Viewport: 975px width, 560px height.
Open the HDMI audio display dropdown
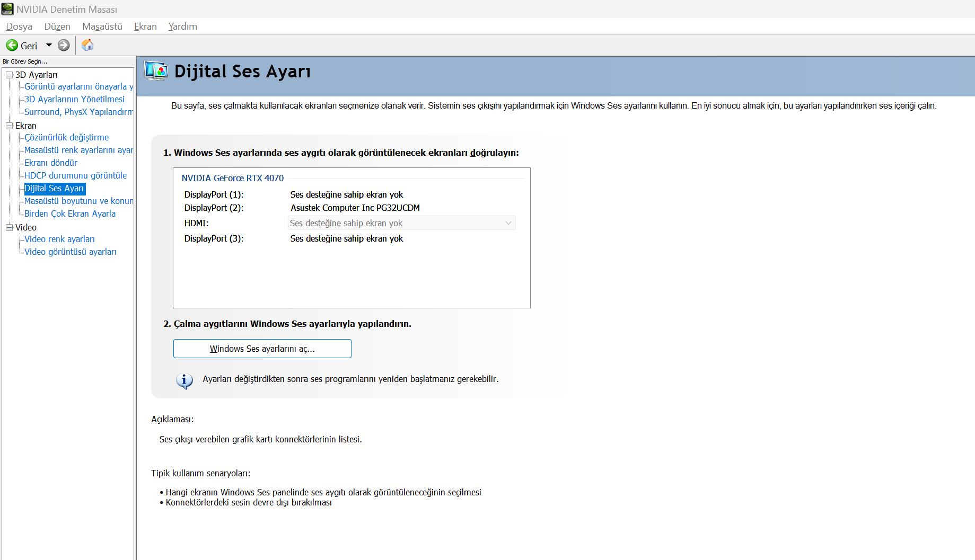(401, 223)
